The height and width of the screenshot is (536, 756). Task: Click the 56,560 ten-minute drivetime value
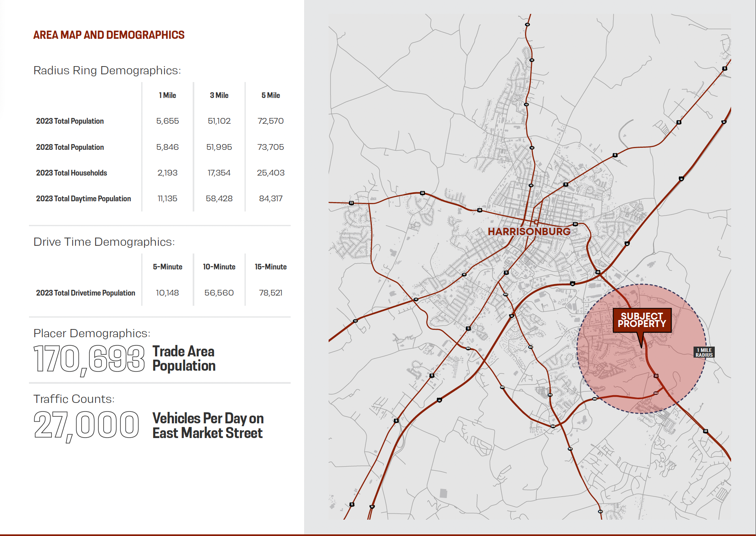pyautogui.click(x=219, y=293)
